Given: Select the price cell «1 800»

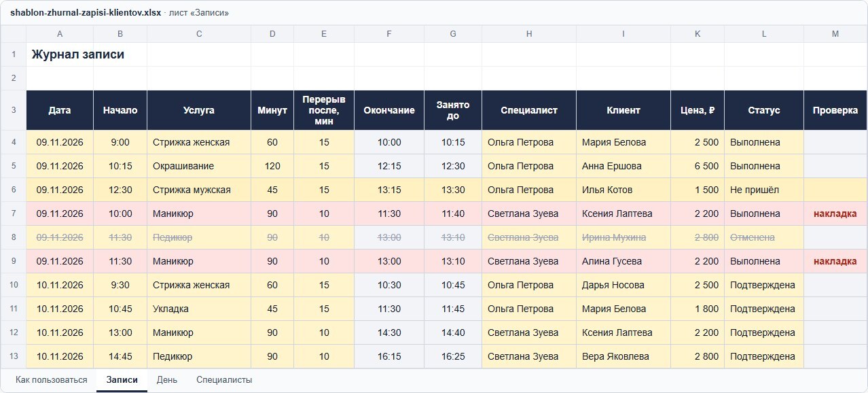Looking at the screenshot, I should point(698,309).
